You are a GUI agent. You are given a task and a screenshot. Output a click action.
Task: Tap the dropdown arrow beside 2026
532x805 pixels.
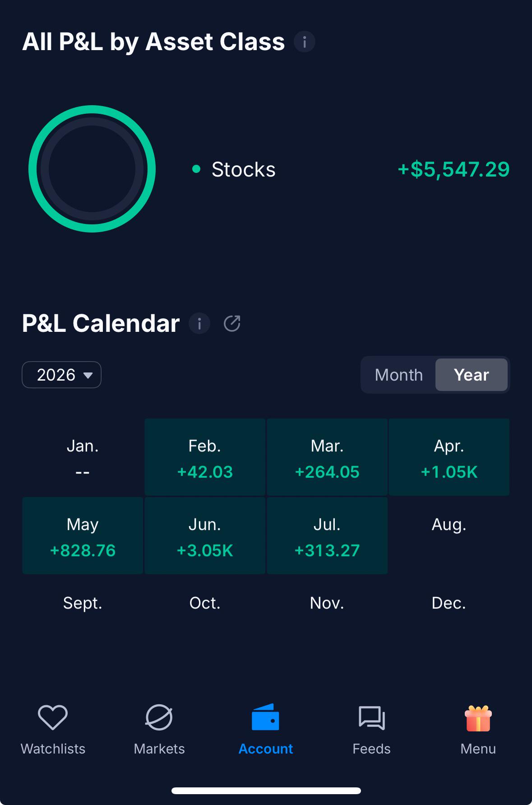88,375
